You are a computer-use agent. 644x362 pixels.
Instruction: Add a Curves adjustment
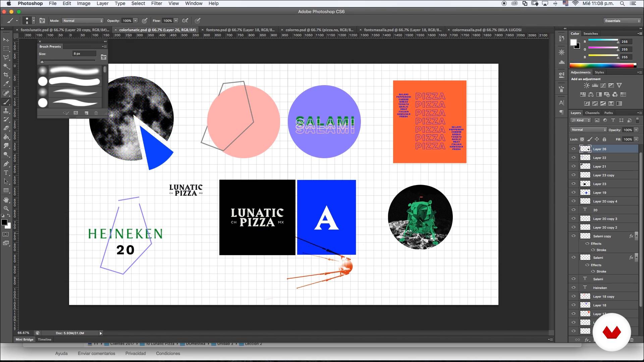point(603,85)
